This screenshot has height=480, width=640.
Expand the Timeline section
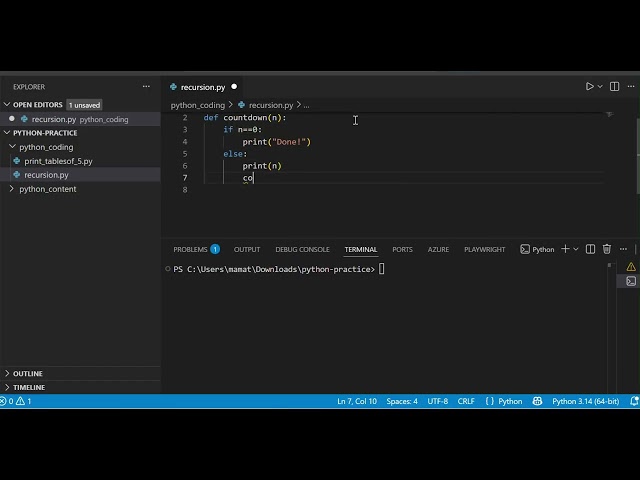[29, 387]
